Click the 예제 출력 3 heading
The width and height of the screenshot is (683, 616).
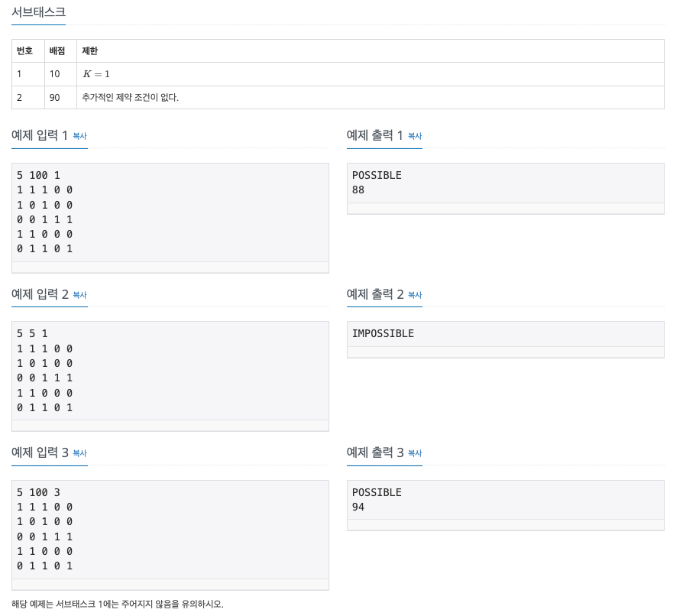(375, 452)
